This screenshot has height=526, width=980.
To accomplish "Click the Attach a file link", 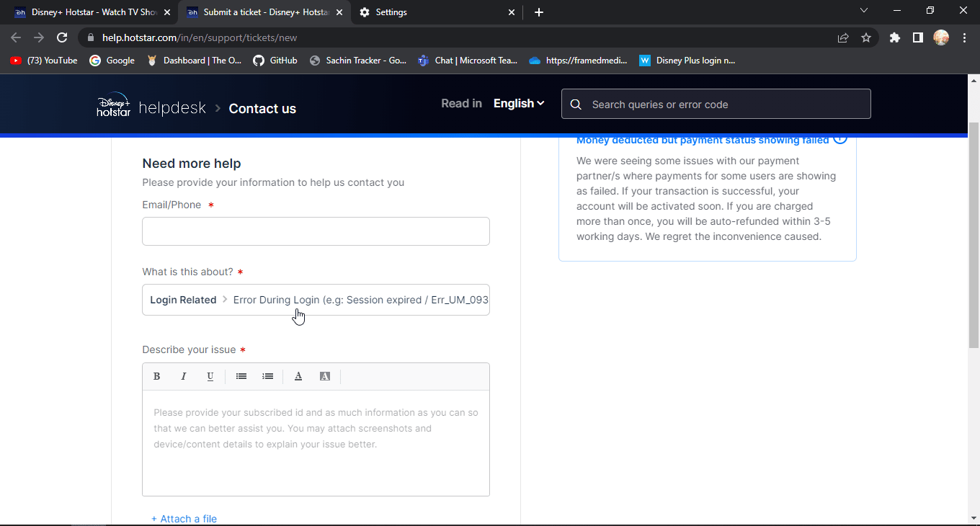I will 184,519.
